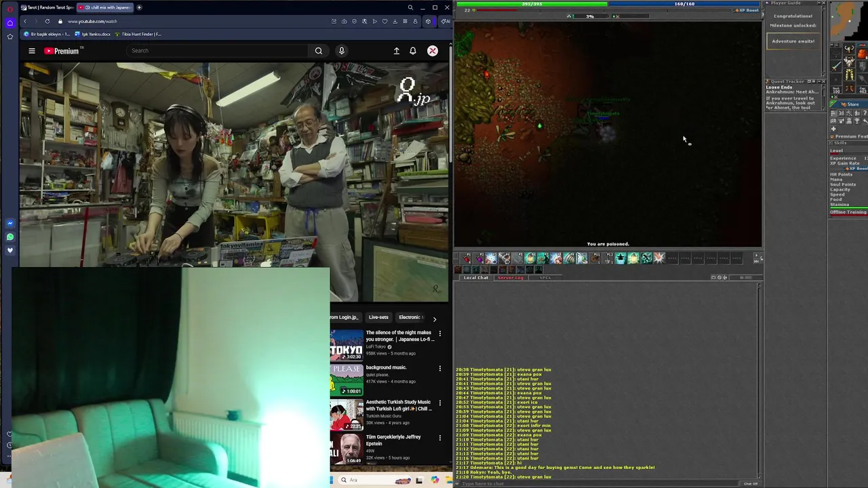Open options for Aesthetic Turkish Study Music video
Image resolution: width=868 pixels, height=488 pixels.
point(440,403)
